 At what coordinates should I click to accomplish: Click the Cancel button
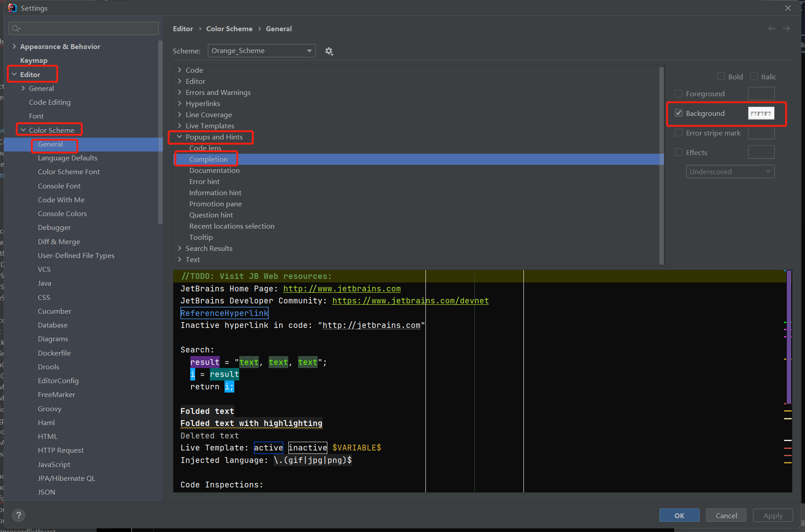727,516
